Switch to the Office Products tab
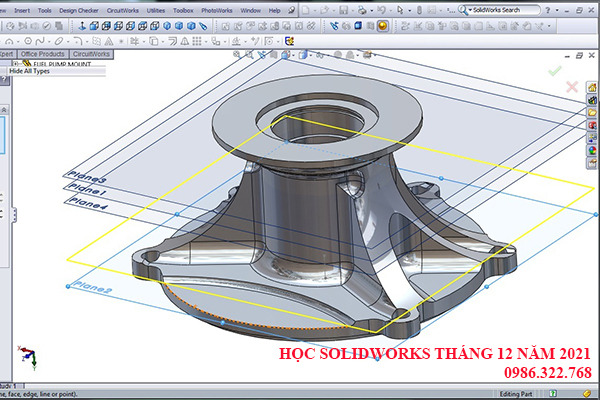Image resolution: width=600 pixels, height=400 pixels. point(42,54)
